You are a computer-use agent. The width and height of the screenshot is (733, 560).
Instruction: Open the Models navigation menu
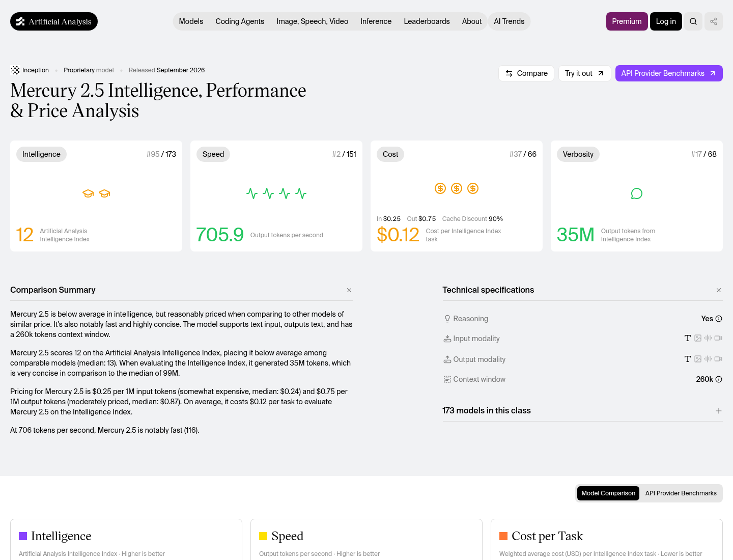pyautogui.click(x=191, y=21)
